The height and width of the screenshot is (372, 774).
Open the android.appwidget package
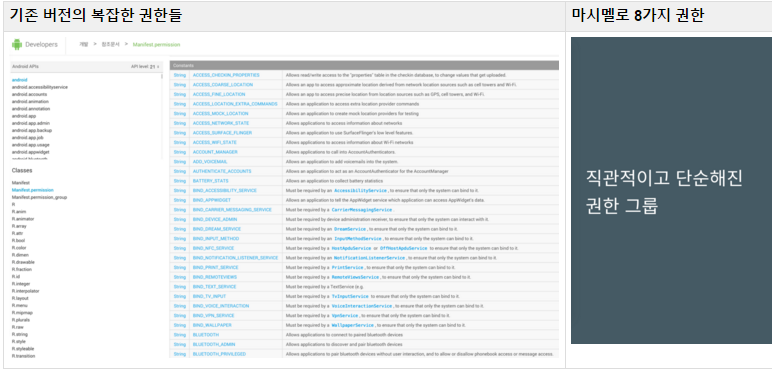pos(31,152)
